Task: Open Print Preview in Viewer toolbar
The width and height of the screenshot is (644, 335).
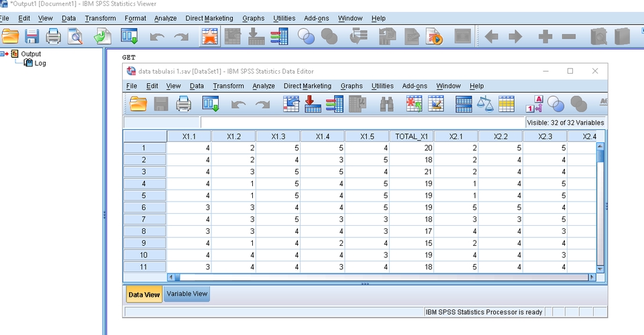Action: tap(75, 36)
